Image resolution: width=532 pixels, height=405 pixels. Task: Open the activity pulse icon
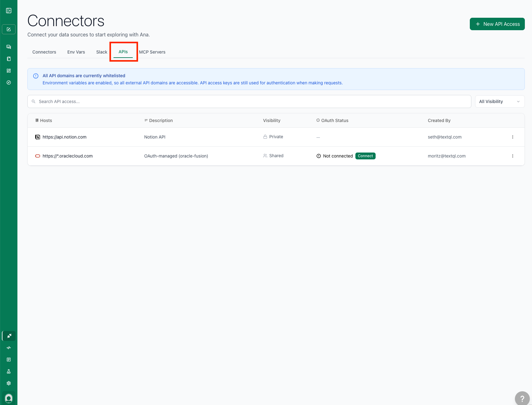9,348
